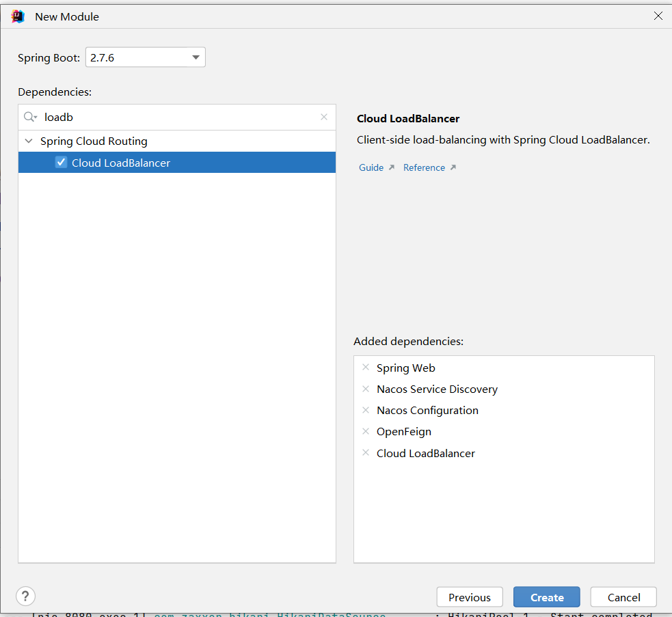Select Nacos Configuration in added list
Screen dimensions: 672x617
pos(427,411)
